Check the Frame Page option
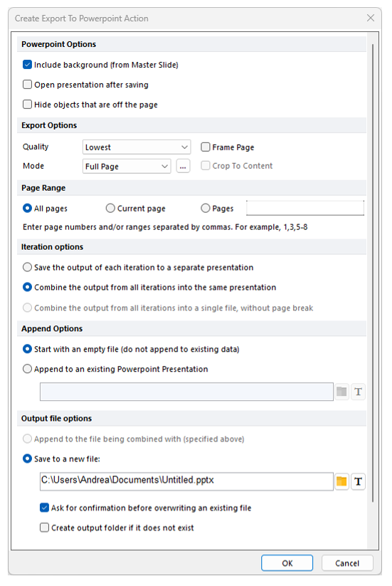The image size is (392, 586). point(206,147)
